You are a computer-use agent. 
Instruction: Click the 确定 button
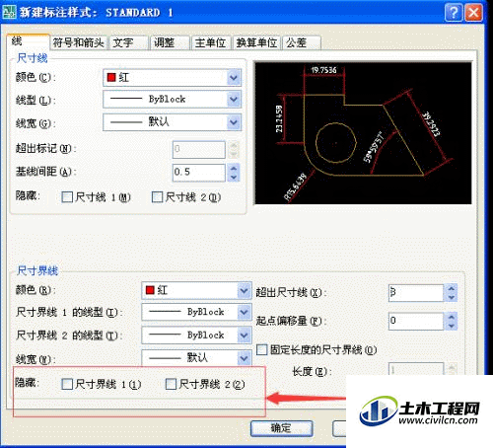[281, 428]
